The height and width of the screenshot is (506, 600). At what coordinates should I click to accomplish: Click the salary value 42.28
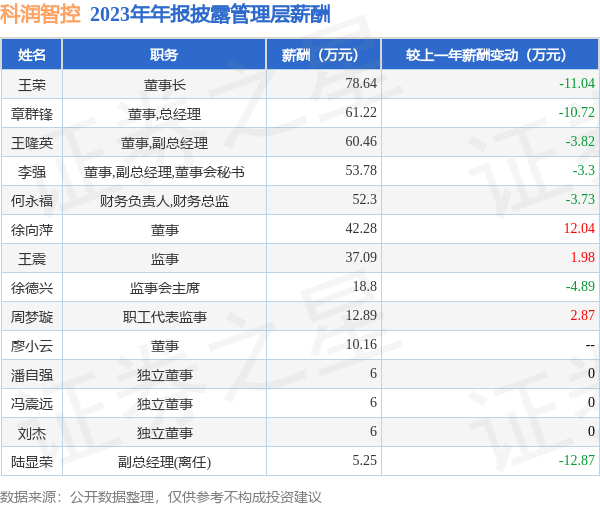coord(361,229)
